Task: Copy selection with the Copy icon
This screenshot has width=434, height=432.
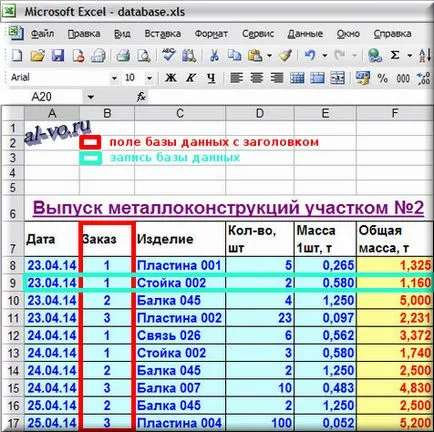Action: [234, 55]
